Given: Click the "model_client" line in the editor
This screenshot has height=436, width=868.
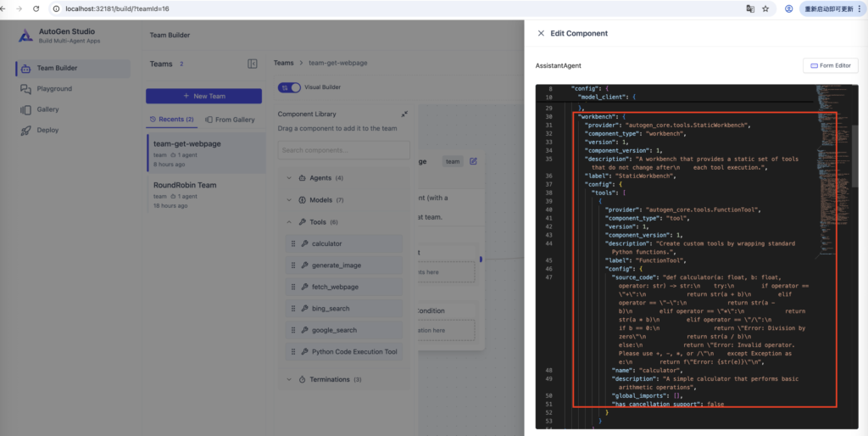Looking at the screenshot, I should [x=607, y=97].
